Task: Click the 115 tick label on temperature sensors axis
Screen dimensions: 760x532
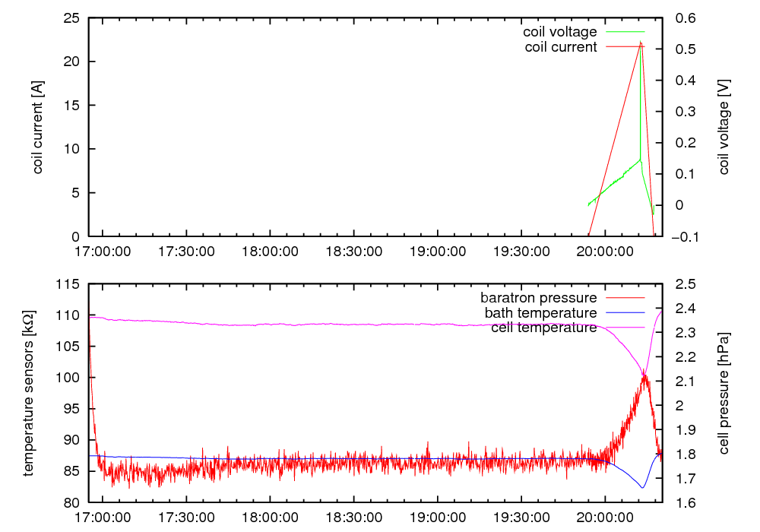Action: [x=70, y=284]
